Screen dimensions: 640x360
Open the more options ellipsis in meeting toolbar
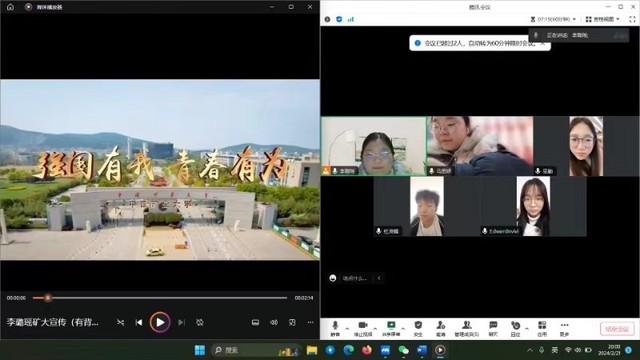point(564,329)
